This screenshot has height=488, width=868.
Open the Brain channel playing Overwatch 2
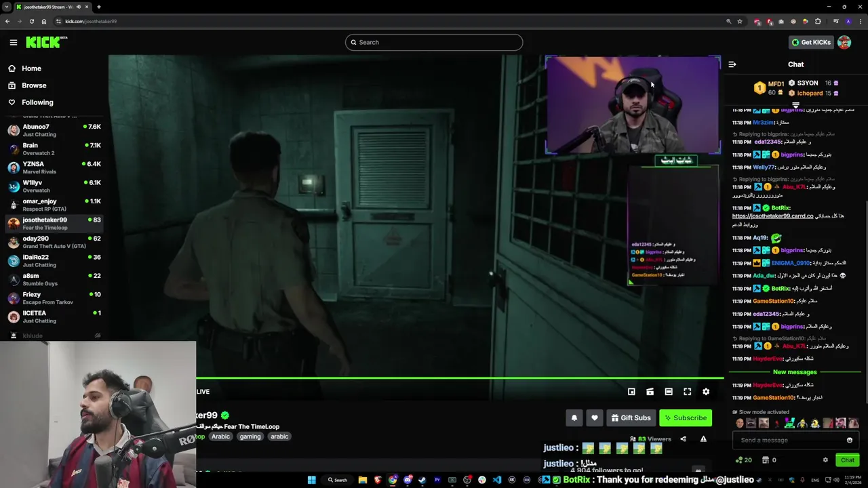(54, 149)
